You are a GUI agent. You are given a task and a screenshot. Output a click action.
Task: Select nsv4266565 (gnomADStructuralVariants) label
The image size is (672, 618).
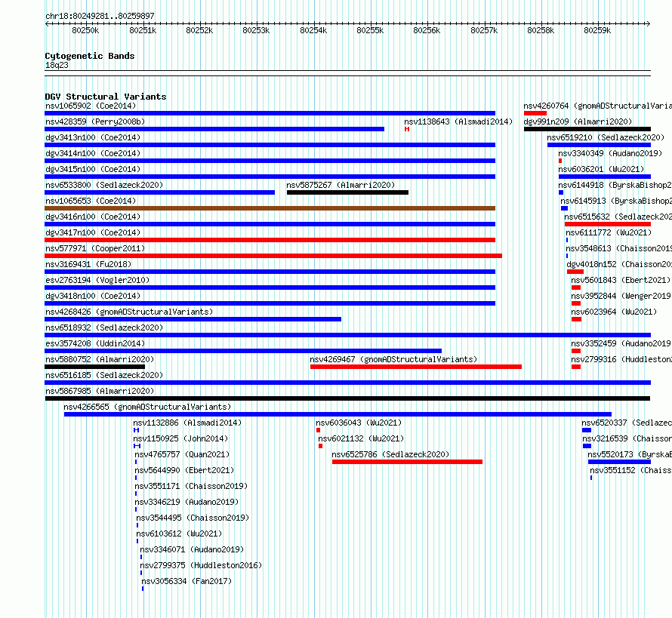[147, 407]
